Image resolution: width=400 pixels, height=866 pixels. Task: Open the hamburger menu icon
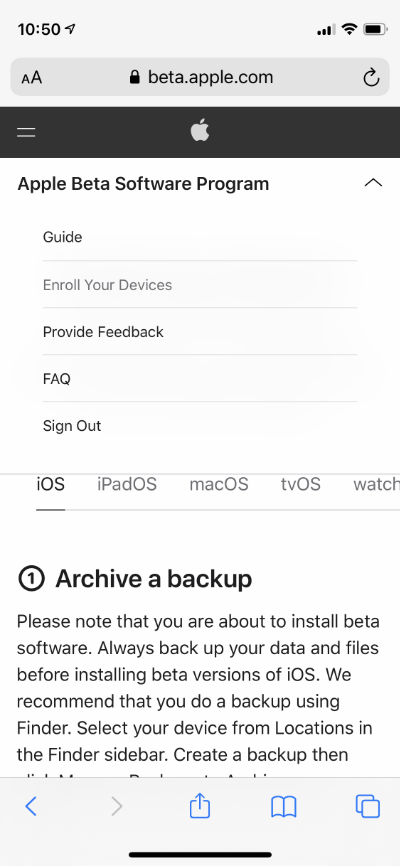pos(26,132)
